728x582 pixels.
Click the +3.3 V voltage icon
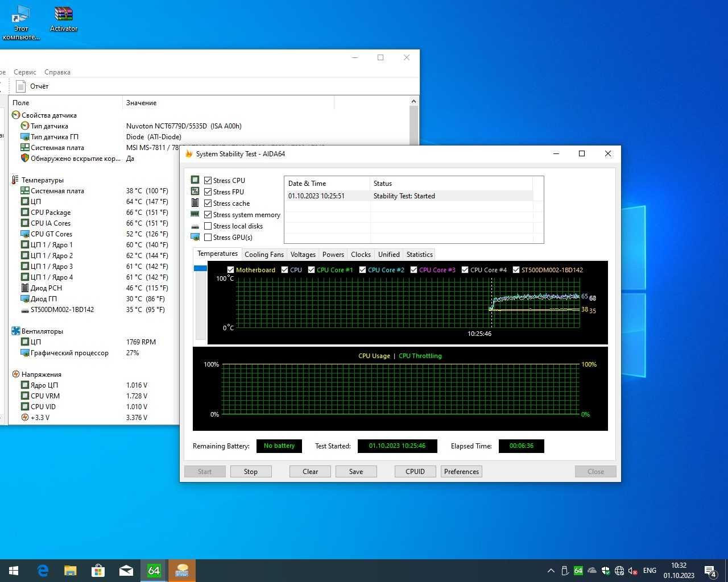25,417
